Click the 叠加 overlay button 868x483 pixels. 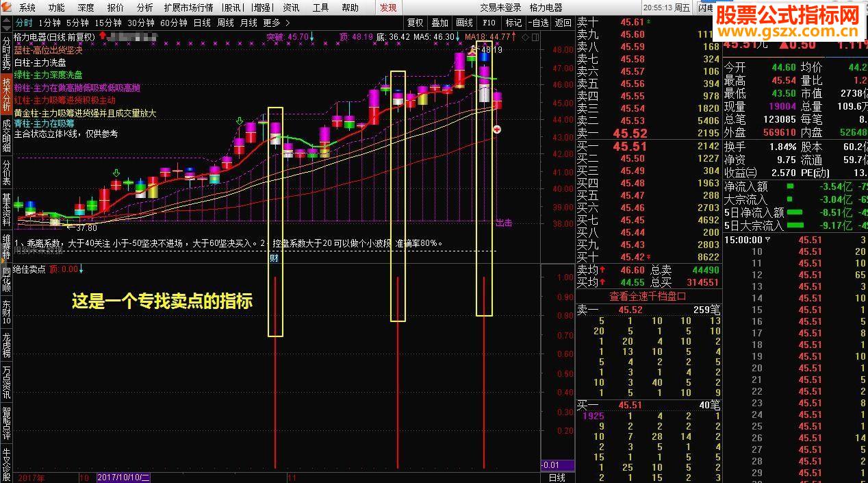(440, 23)
